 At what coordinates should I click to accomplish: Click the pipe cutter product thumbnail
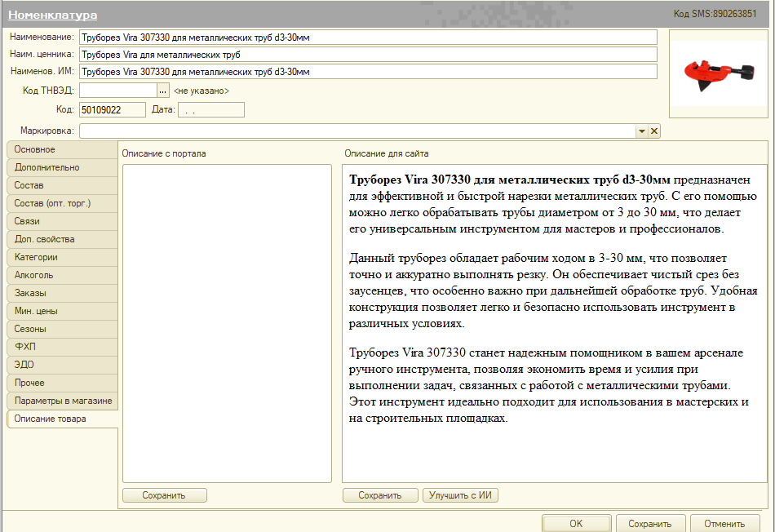[719, 73]
